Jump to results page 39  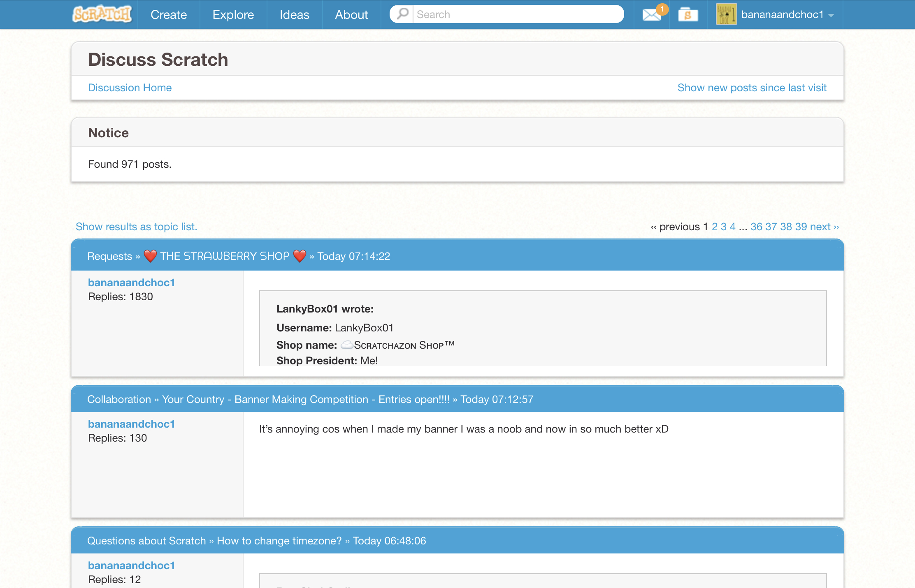tap(801, 227)
